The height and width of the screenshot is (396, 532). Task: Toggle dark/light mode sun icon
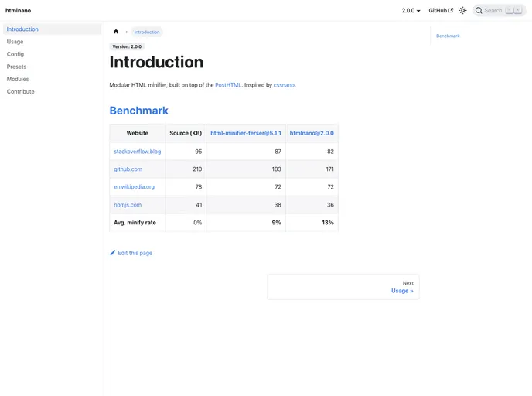pos(462,11)
